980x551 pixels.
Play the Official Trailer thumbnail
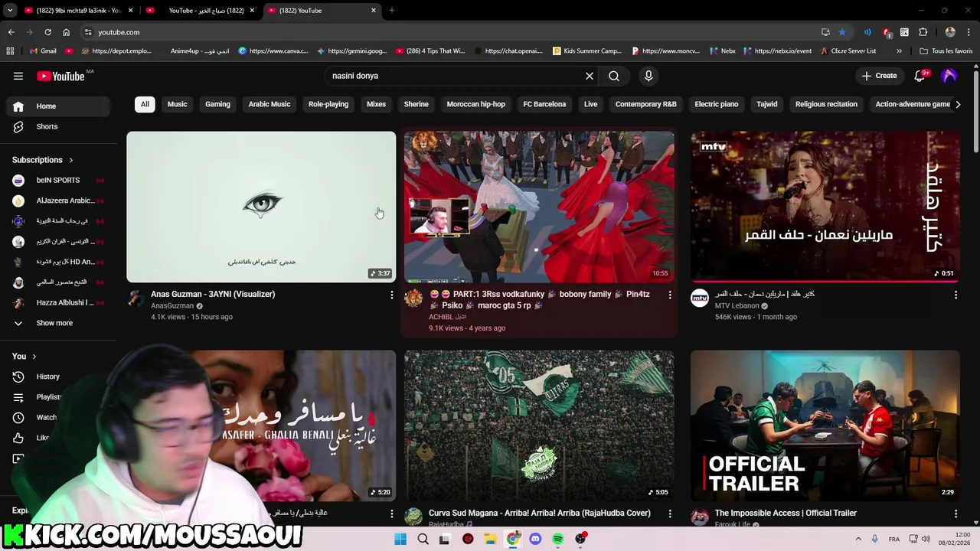pos(825,425)
